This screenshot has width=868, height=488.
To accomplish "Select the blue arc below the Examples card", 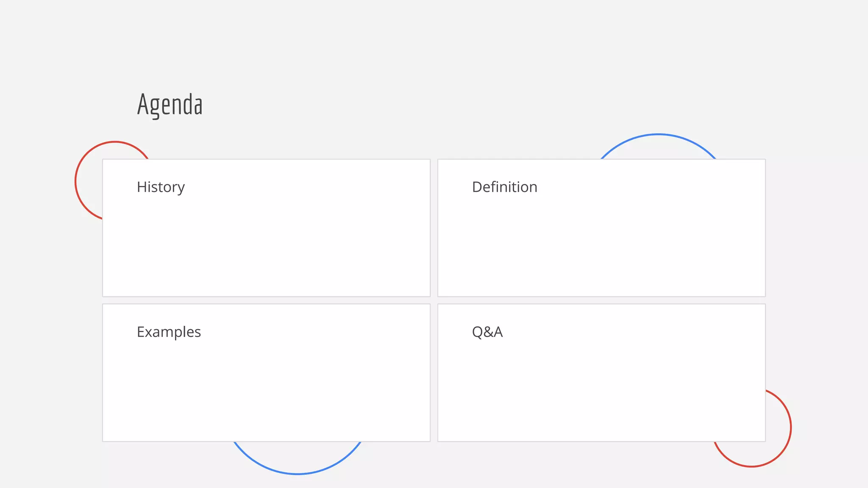I will [297, 473].
